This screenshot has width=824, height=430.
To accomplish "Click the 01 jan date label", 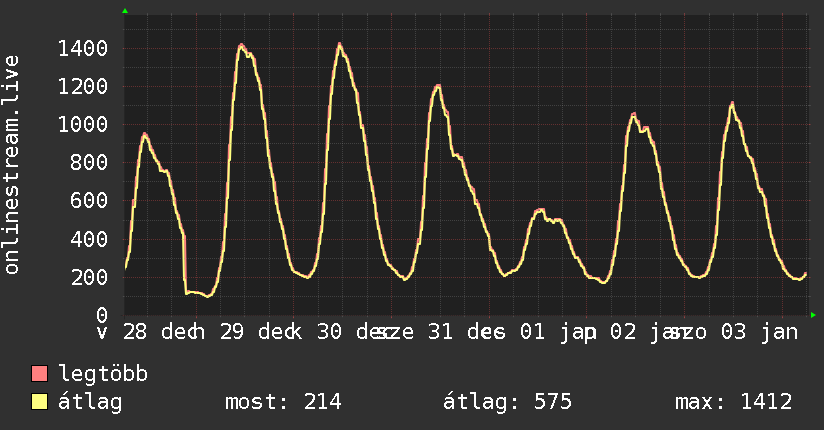I will tap(558, 332).
